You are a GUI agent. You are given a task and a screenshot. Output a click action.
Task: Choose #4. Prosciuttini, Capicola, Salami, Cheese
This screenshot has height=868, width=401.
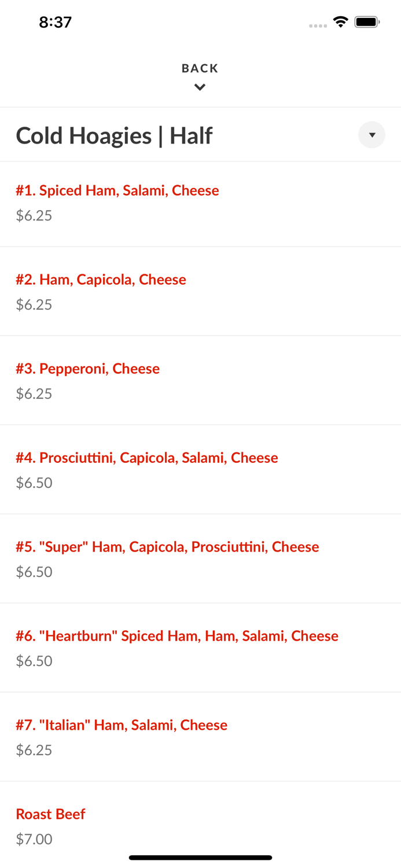tap(146, 458)
